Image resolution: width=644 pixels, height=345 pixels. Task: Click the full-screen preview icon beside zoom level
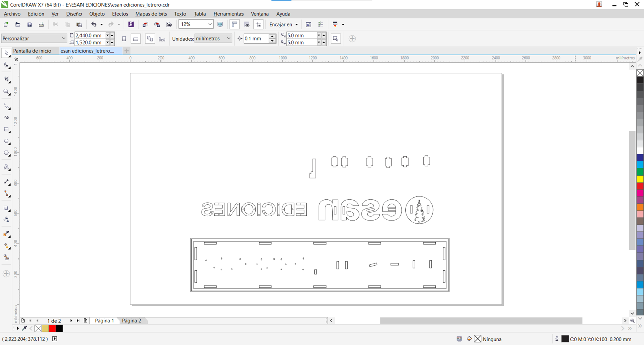(x=220, y=24)
